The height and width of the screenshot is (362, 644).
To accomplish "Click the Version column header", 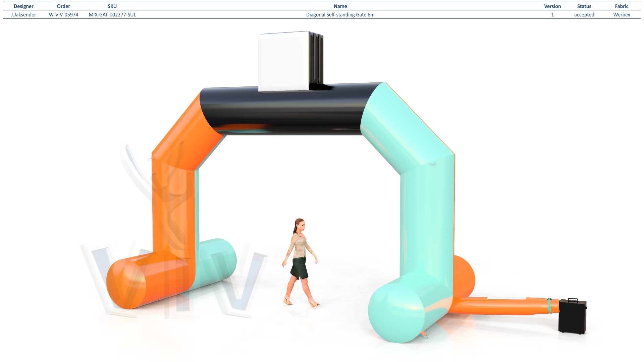I will 552,6.
